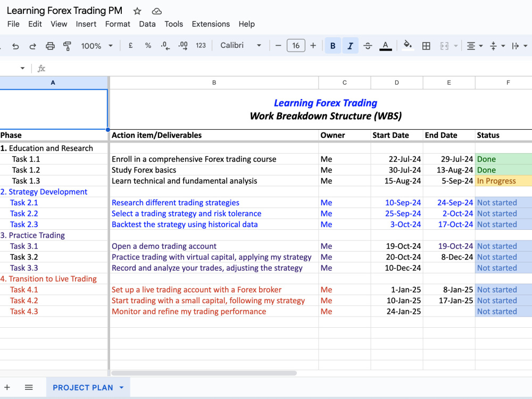Click the In Progress status cell
The image size is (532, 399).
click(x=503, y=181)
